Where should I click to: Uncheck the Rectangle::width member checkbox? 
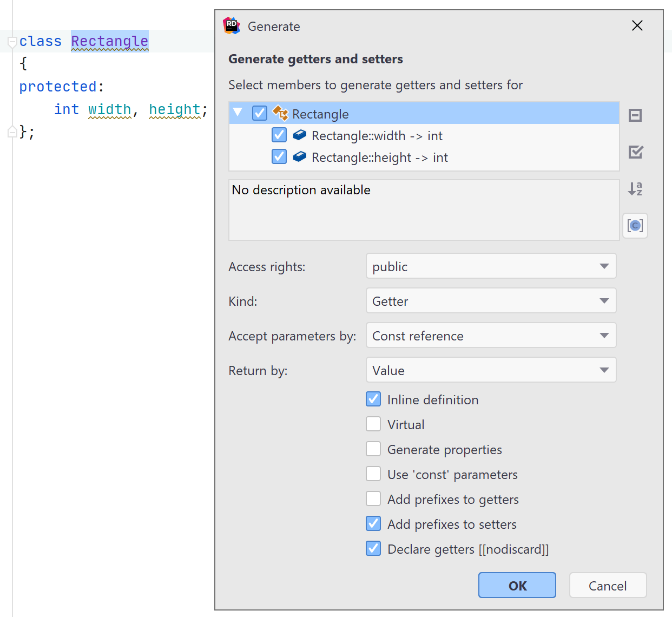(279, 135)
